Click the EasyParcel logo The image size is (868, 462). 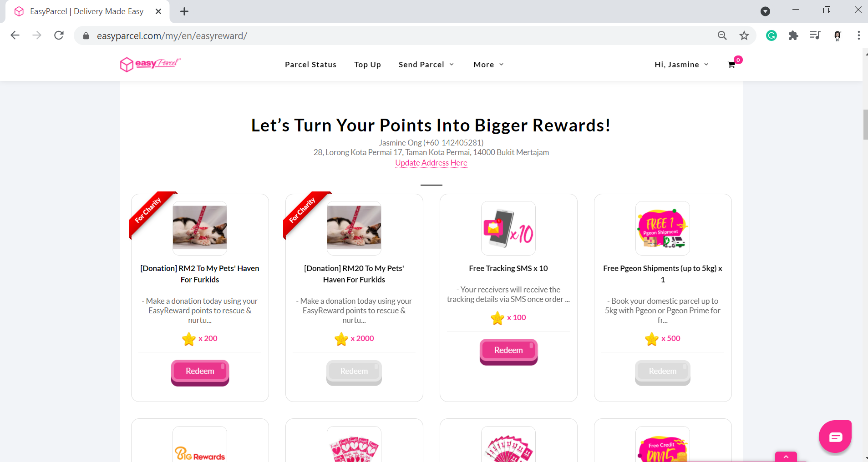tap(151, 65)
